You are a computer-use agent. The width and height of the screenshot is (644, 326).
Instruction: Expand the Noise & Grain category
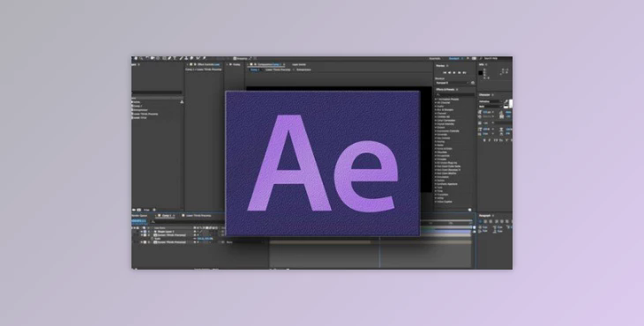click(436, 148)
